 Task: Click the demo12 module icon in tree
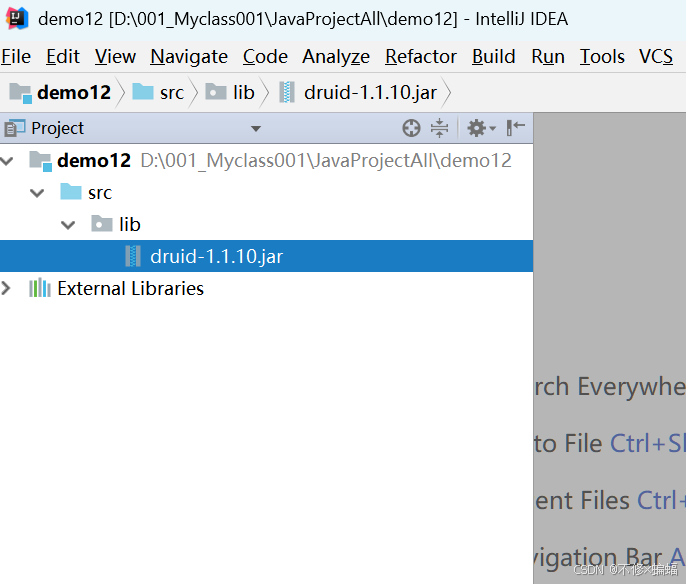(41, 161)
